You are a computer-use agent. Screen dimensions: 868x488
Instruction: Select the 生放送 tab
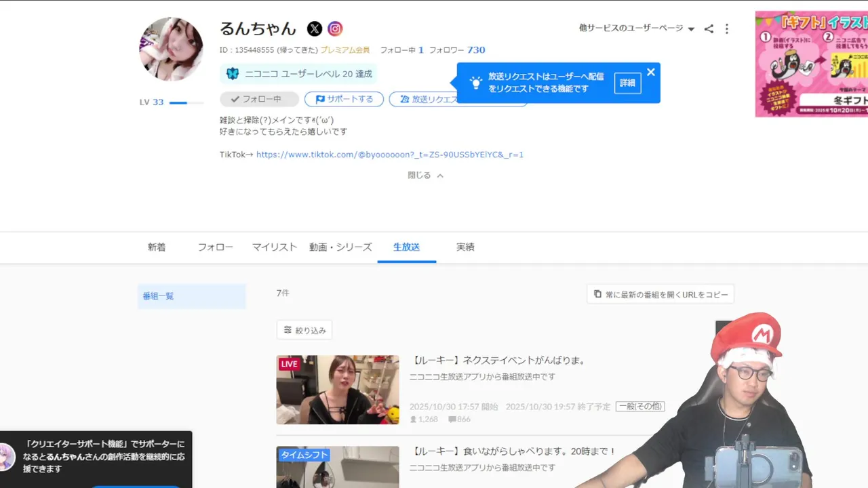coord(407,247)
